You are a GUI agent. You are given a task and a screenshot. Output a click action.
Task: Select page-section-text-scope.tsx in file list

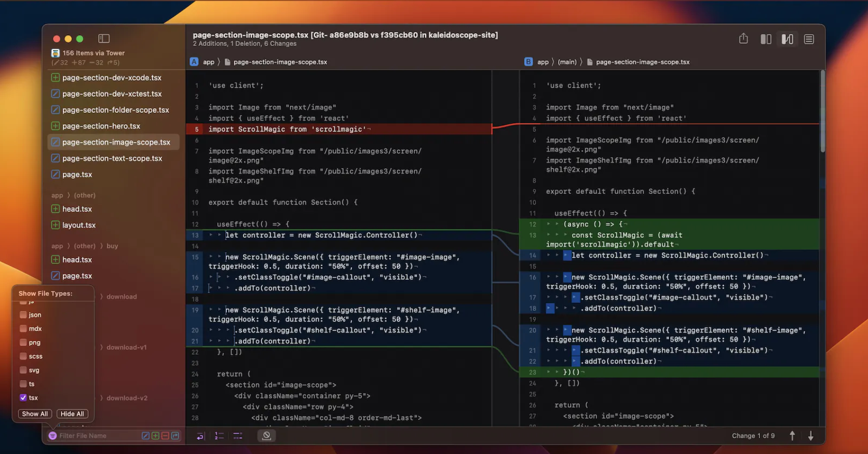[114, 158]
